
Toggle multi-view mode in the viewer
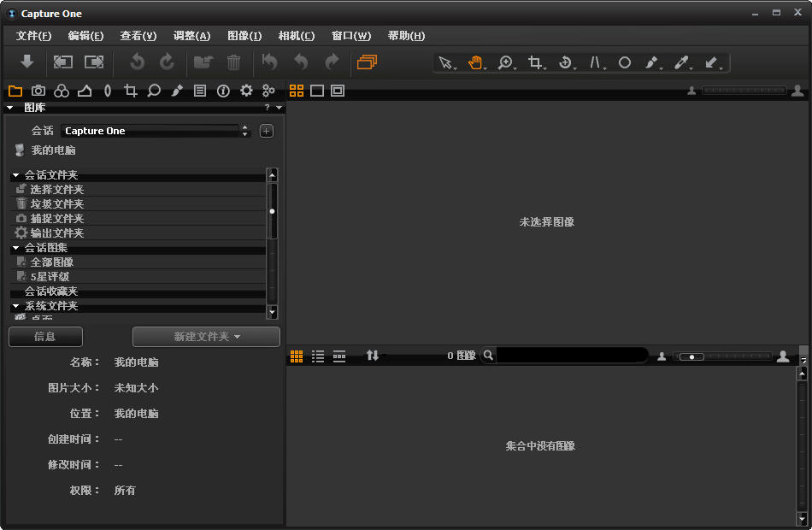[297, 91]
